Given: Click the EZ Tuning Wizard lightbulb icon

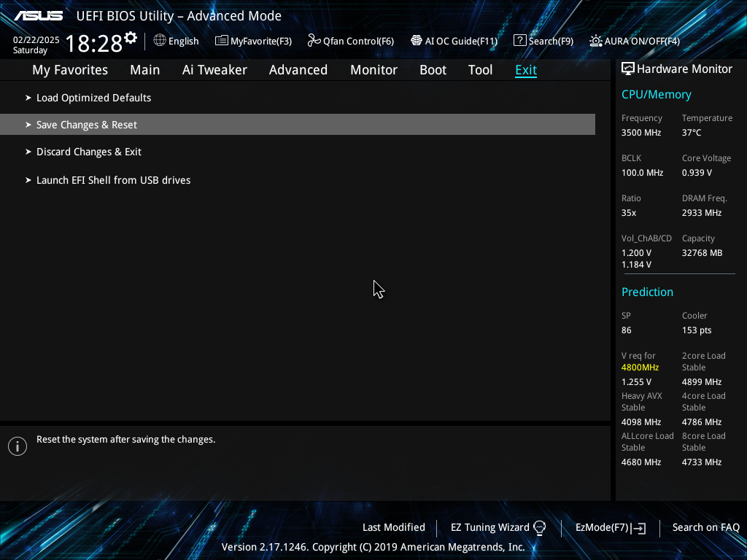Looking at the screenshot, I should click(539, 528).
